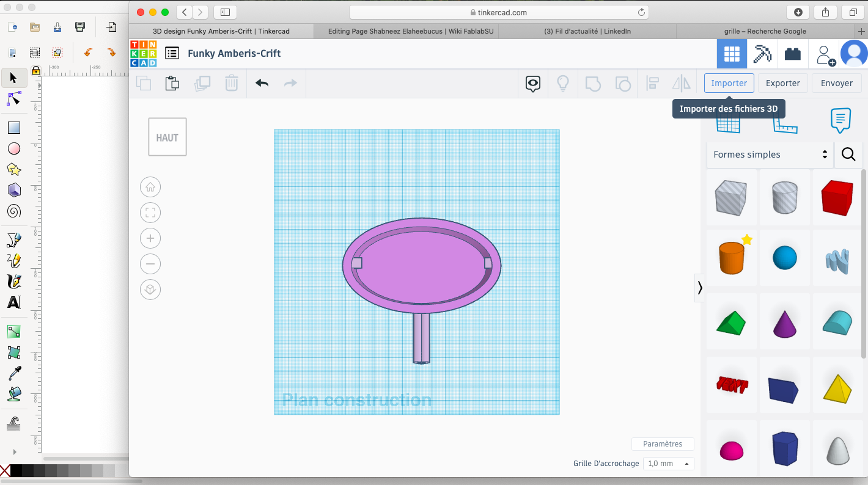Pick the black swatch in the Inkscape palette
Viewport: 868px width, 485px height.
click(17, 471)
